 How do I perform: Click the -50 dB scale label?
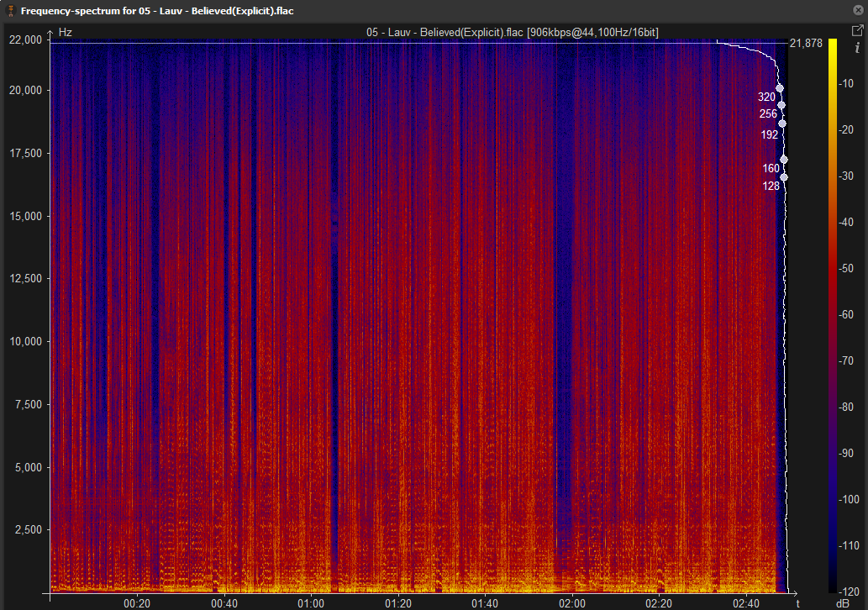tap(847, 269)
